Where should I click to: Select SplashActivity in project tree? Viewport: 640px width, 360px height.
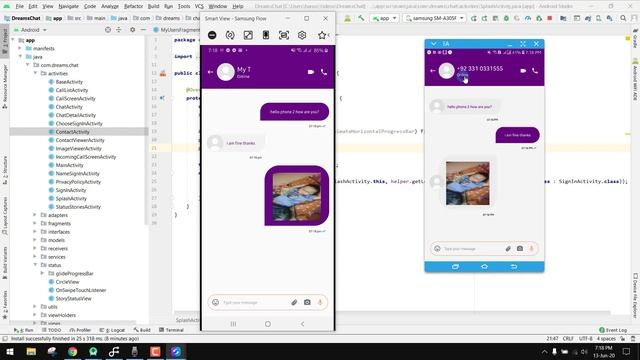pyautogui.click(x=71, y=198)
